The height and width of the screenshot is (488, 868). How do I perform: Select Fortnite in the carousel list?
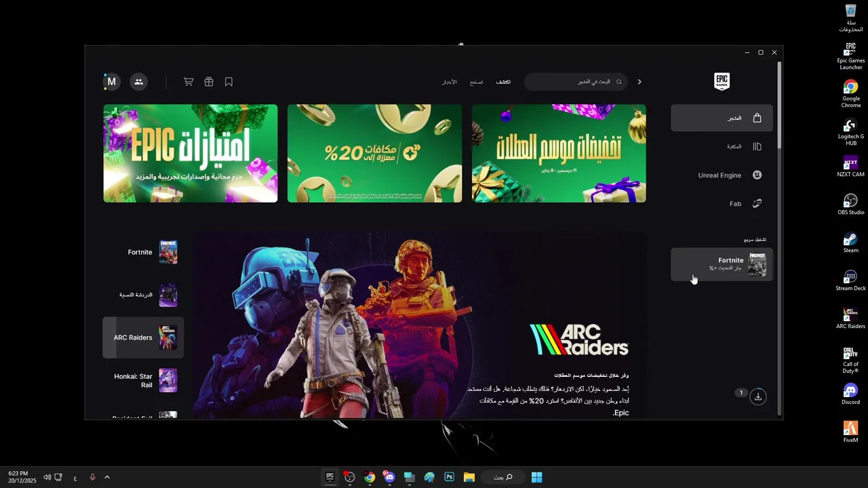pyautogui.click(x=143, y=252)
